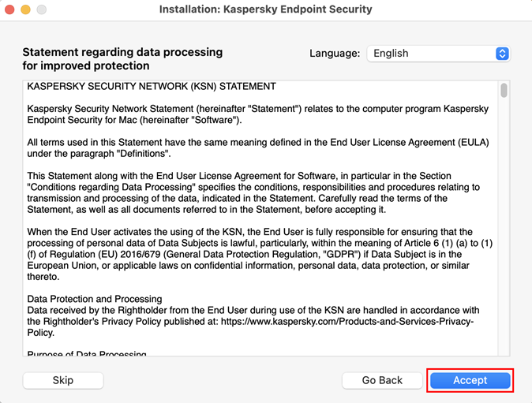Click the paragraph about EULA Definitions terms
Image resolution: width=532 pixels, height=403 pixels.
pos(258,147)
